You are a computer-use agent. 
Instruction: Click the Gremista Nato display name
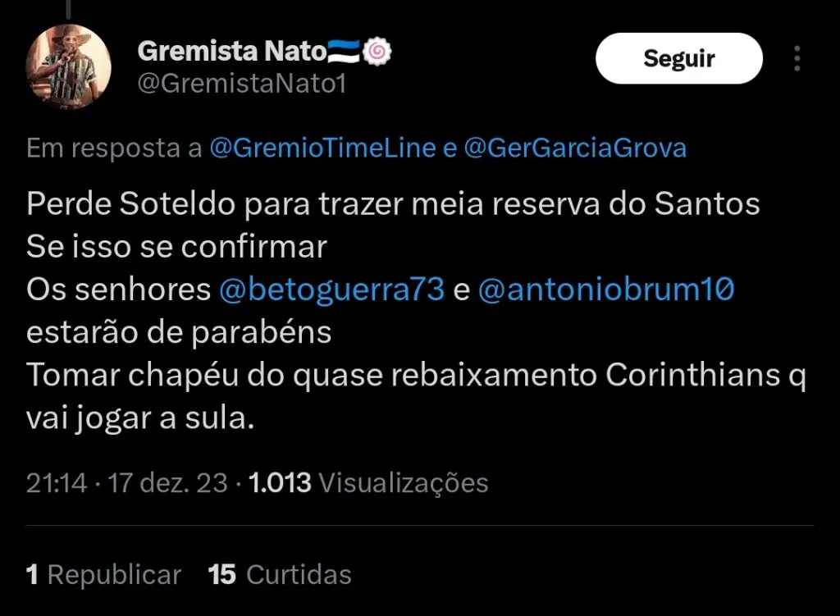[232, 51]
